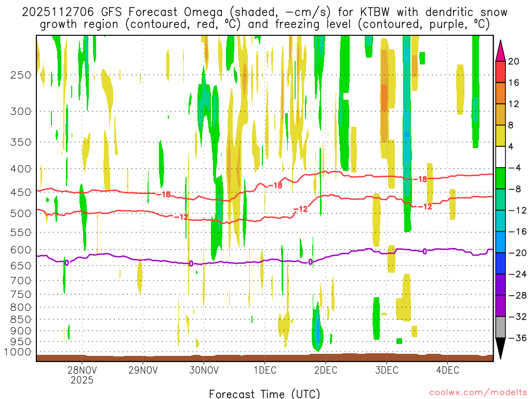Click the 1000 pressure level label
Viewport: 532px width, 399px height.
coord(17,352)
